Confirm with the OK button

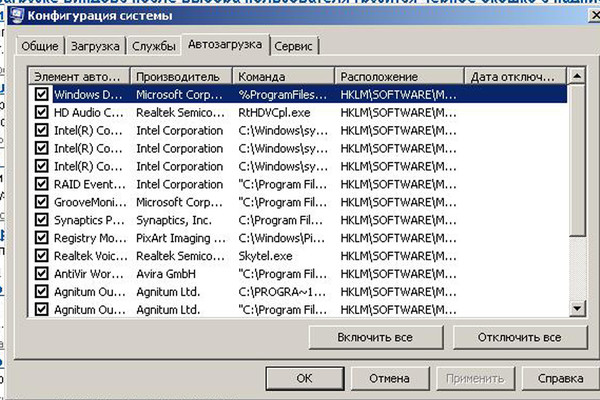tap(305, 378)
